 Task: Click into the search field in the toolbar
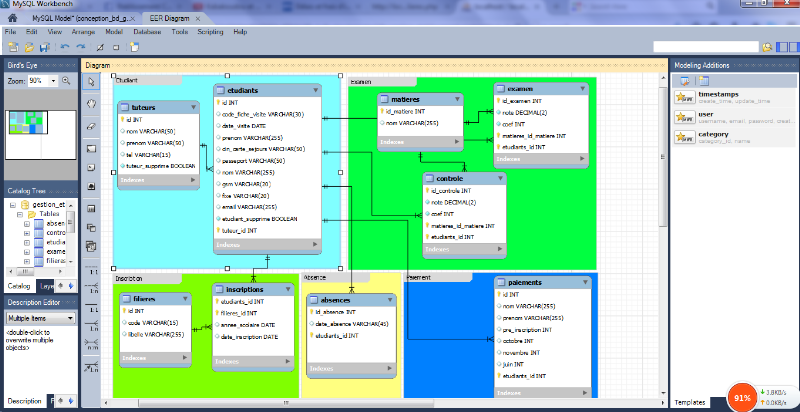703,46
